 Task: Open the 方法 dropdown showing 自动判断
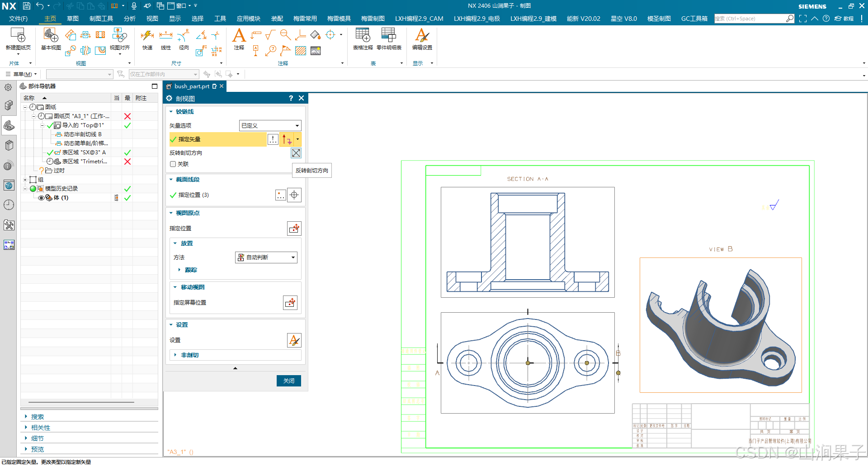(266, 257)
